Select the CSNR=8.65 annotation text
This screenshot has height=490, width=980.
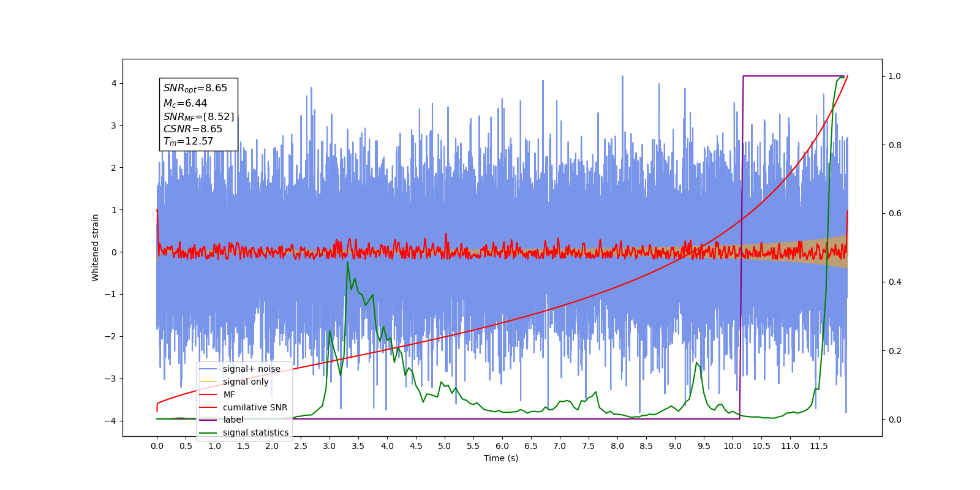pos(192,129)
